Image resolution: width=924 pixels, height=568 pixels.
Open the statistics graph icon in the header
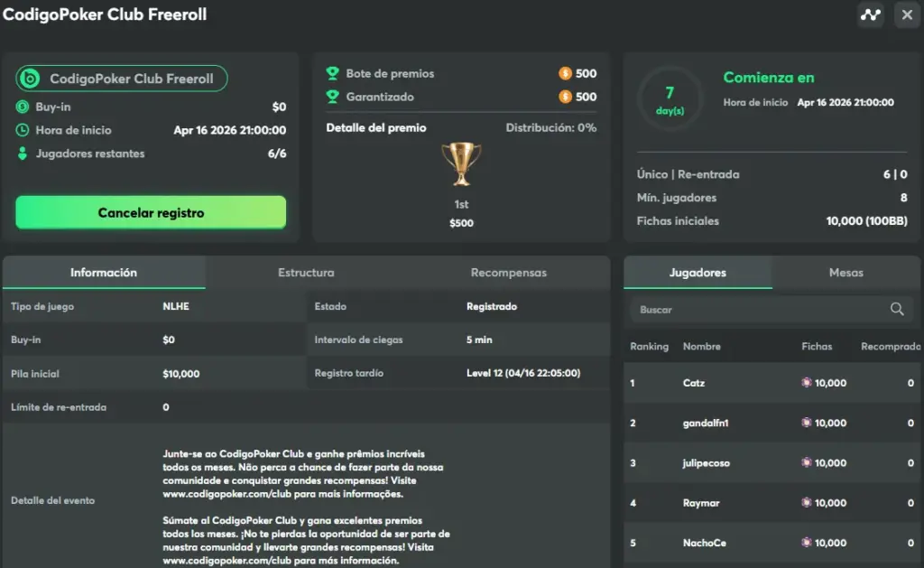tap(871, 14)
